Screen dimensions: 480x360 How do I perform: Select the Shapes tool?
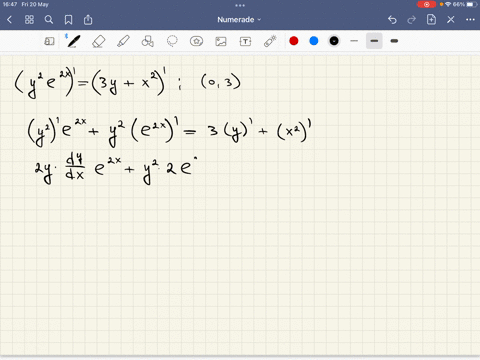(x=147, y=41)
